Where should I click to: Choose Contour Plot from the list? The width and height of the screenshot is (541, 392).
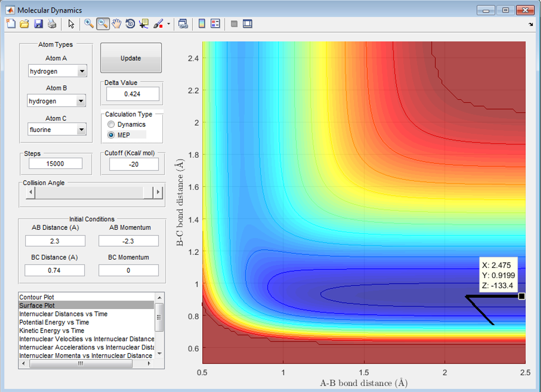[x=37, y=297]
